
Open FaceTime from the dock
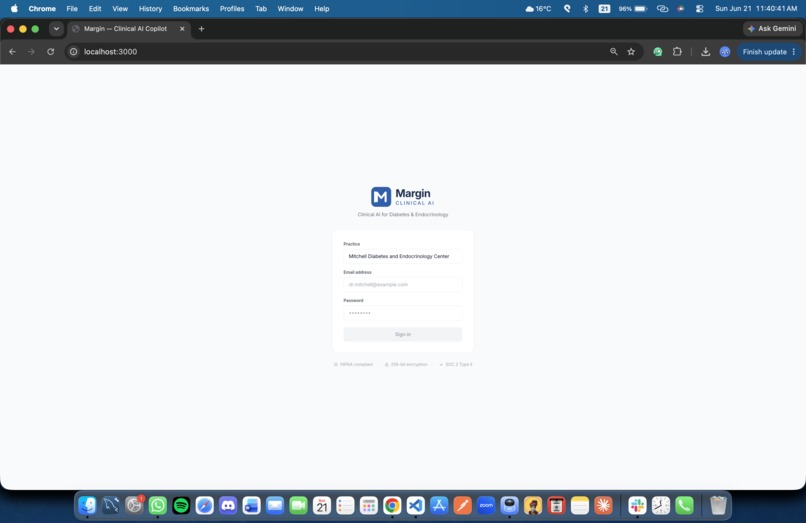click(298, 506)
